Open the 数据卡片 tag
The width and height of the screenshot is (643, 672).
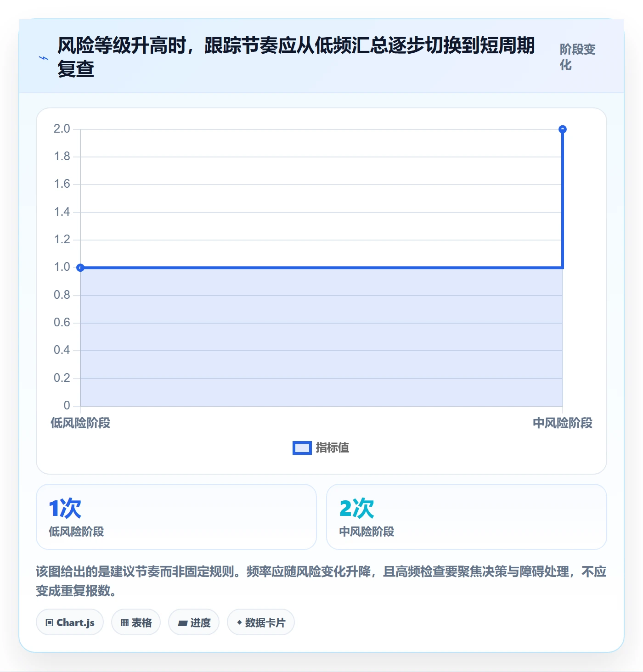(x=261, y=622)
